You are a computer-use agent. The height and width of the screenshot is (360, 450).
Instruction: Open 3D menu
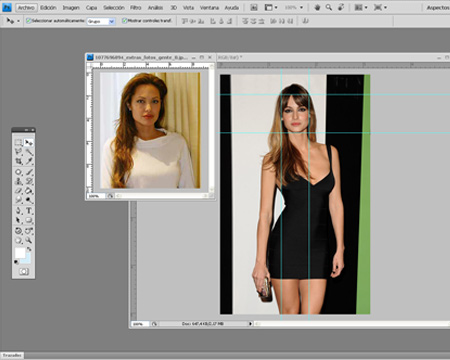(174, 7)
